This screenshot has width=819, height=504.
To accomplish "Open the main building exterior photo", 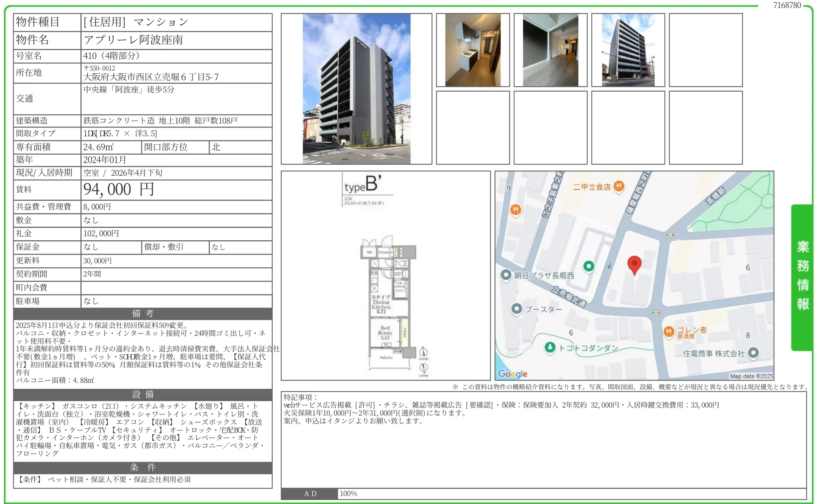I will (x=356, y=89).
